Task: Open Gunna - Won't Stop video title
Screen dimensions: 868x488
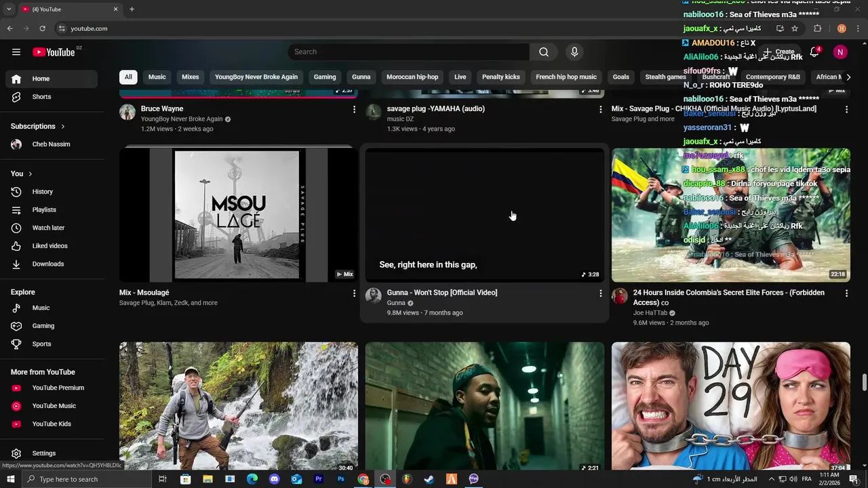Action: click(x=442, y=293)
